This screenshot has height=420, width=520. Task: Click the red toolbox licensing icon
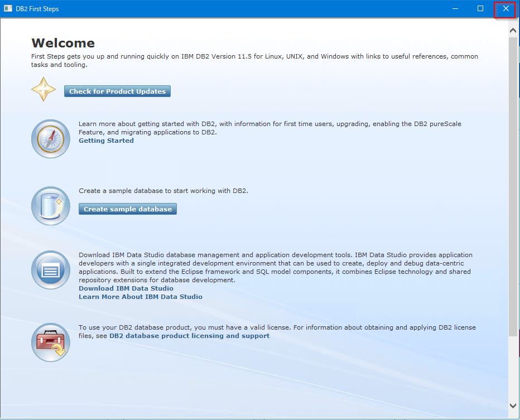pyautogui.click(x=50, y=342)
